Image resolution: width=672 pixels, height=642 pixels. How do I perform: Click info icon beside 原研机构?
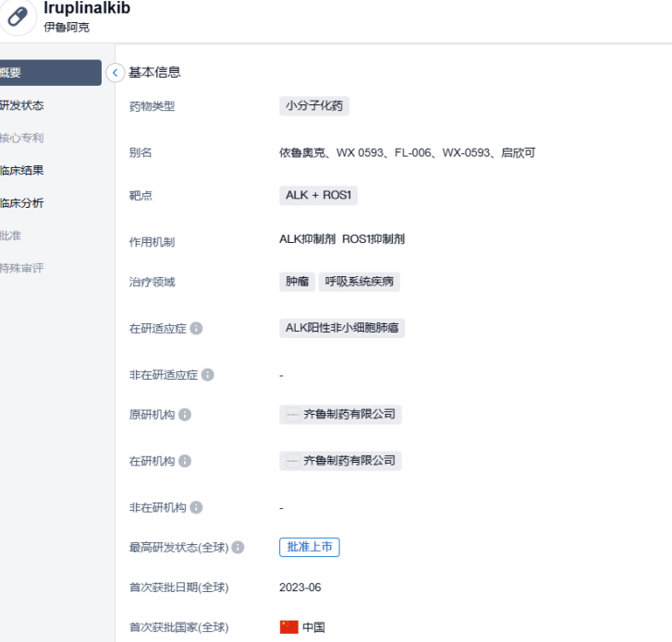coord(185,415)
